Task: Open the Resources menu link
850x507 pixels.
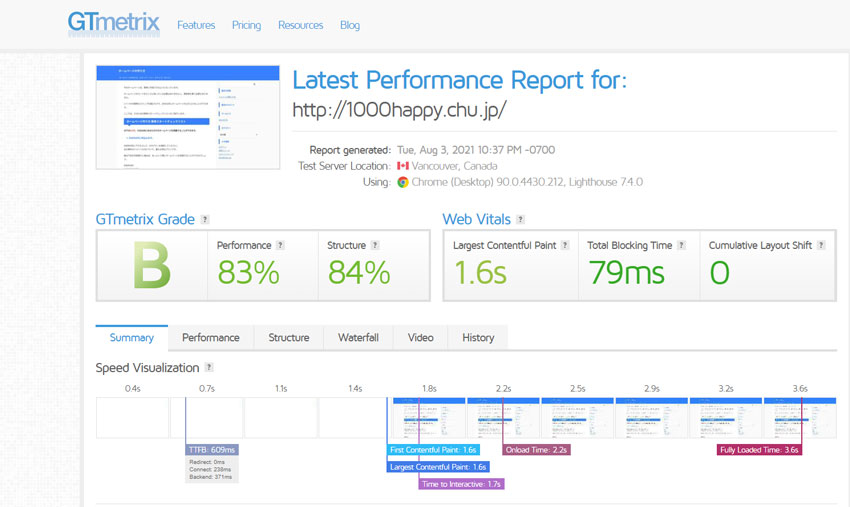Action: point(300,25)
